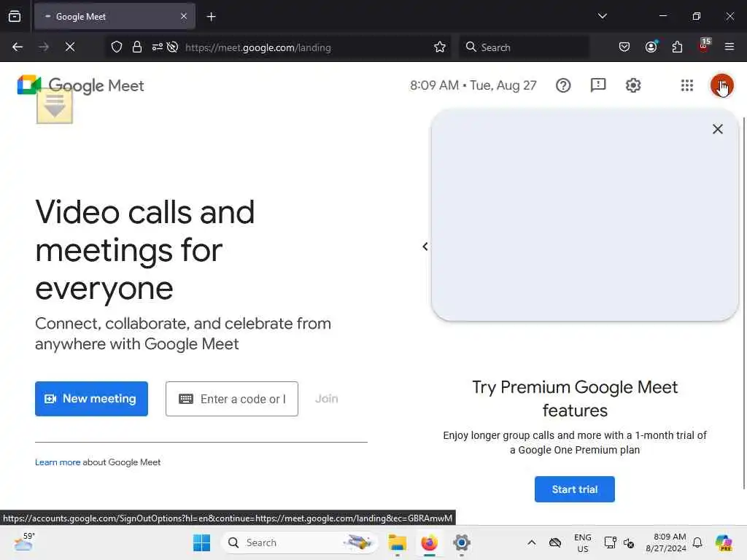Click the yellow download arrow overlay icon
The width and height of the screenshot is (747, 560).
pyautogui.click(x=55, y=106)
